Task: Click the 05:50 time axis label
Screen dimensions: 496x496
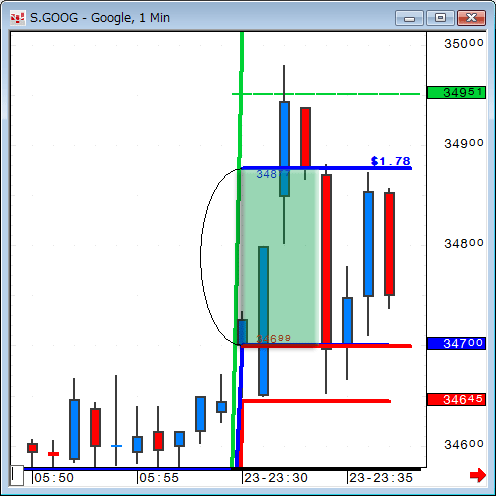Action: (x=54, y=478)
